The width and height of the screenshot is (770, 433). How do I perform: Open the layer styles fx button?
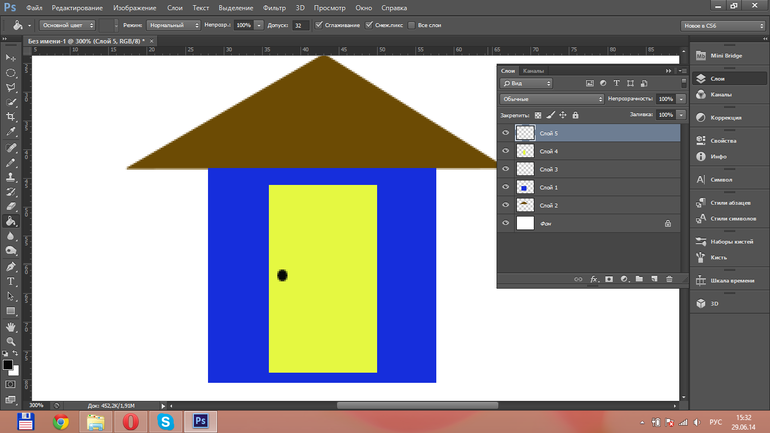(593, 279)
